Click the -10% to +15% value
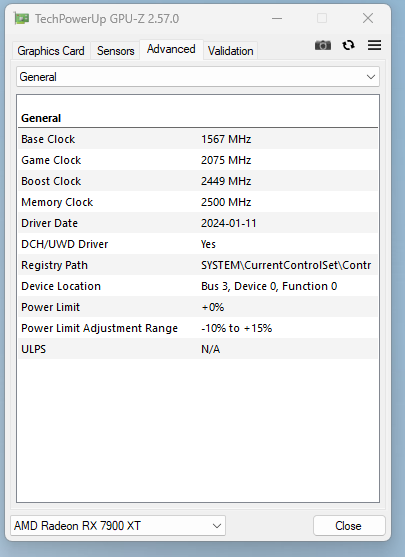The image size is (405, 557). (236, 328)
